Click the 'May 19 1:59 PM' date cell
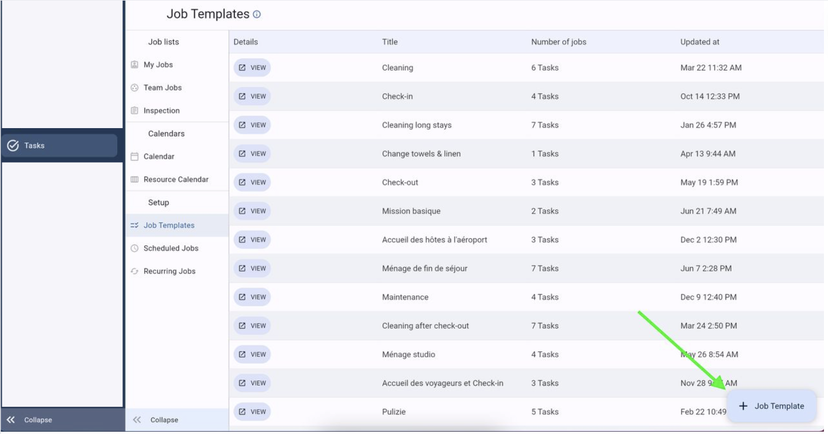 (x=709, y=182)
